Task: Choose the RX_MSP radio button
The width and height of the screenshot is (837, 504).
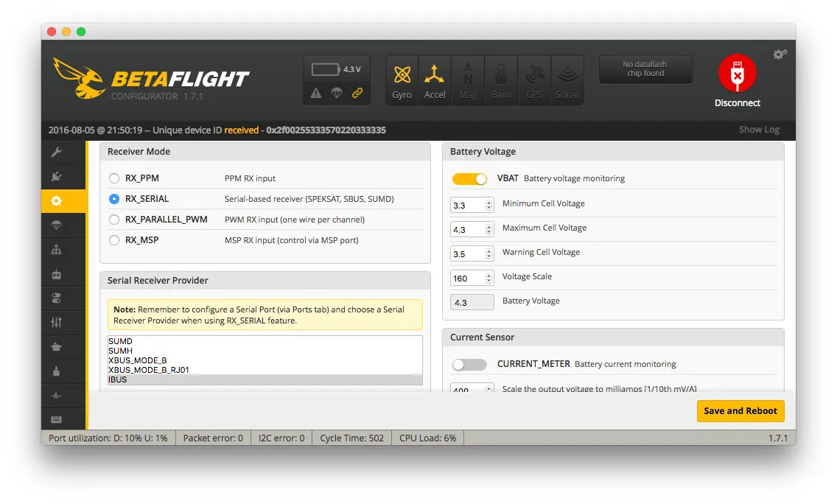Action: 114,240
